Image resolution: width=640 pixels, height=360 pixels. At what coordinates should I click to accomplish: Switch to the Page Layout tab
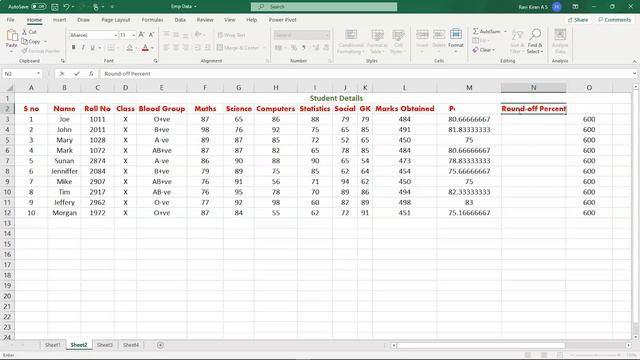coord(116,20)
